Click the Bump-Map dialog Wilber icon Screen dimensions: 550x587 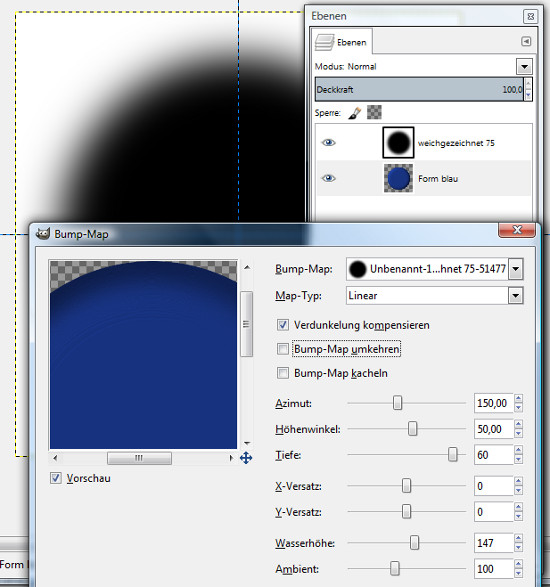tap(43, 234)
